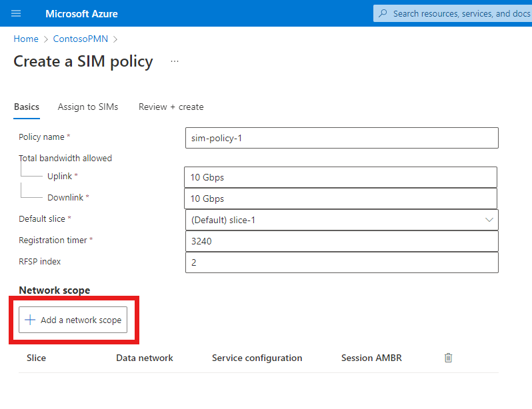Click the RFSP index field
The image size is (532, 409).
[341, 262]
